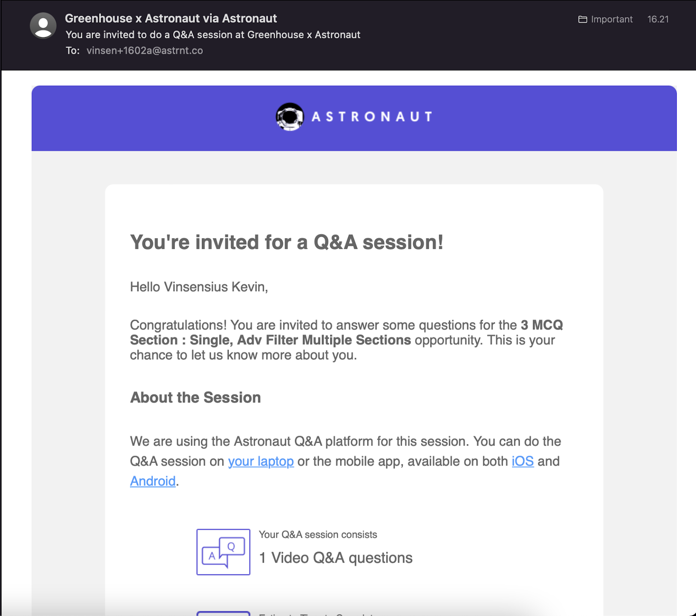This screenshot has height=616, width=696.
Task: Click the Q&A chat bubbles icon
Action: pos(223,552)
